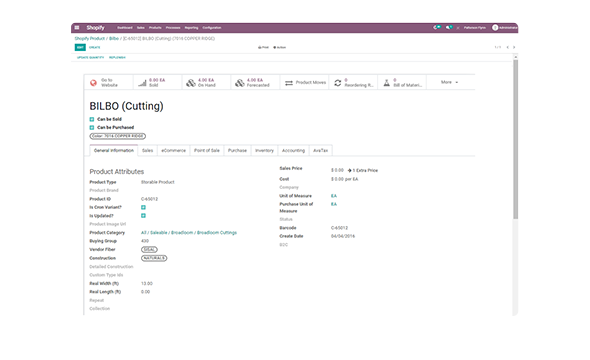This screenshot has width=590, height=360.
Task: Open the Print dropdown
Action: (263, 47)
